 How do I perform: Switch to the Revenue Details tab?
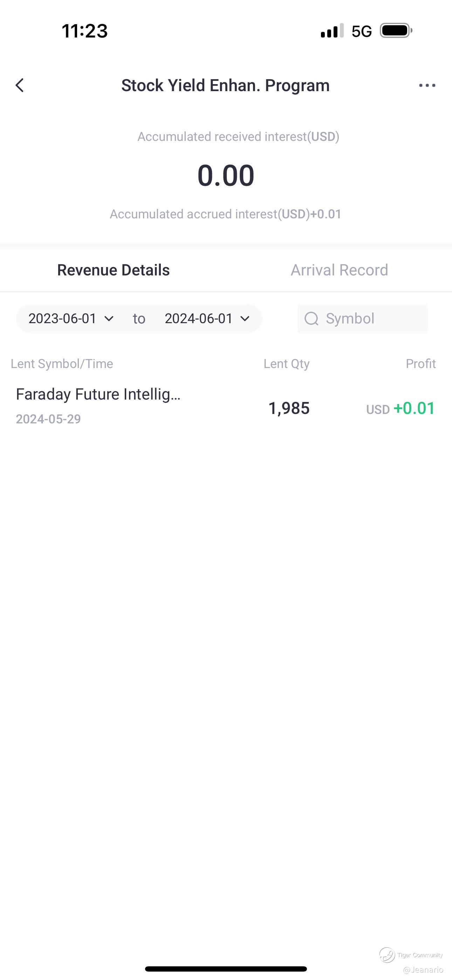point(114,270)
